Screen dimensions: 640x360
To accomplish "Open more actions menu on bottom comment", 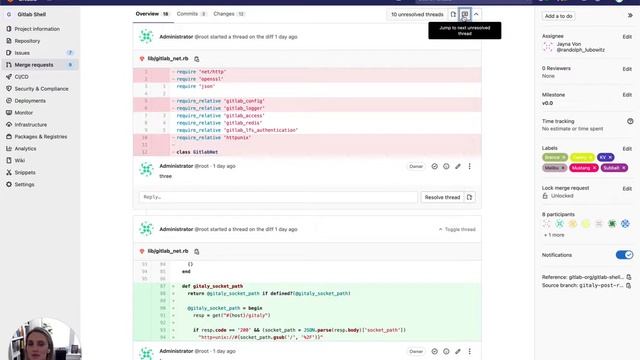I will click(469, 351).
